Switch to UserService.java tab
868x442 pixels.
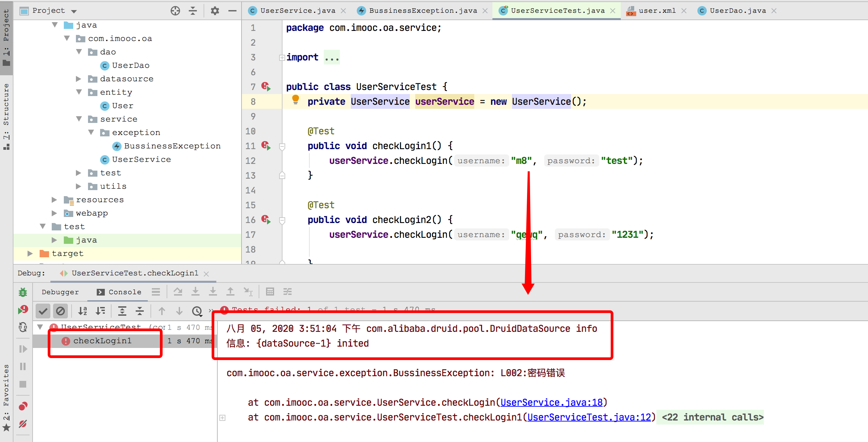tap(298, 11)
